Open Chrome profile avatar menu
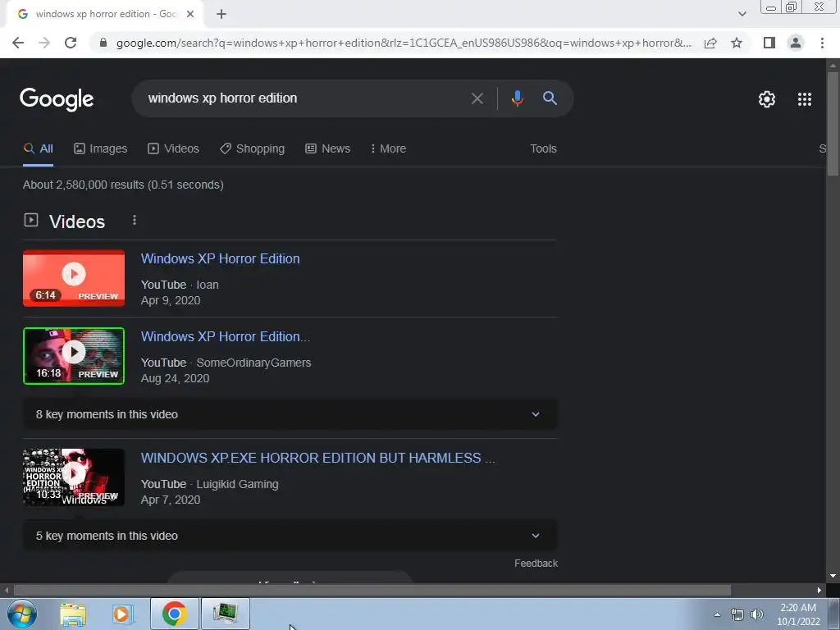This screenshot has height=630, width=840. pos(796,43)
